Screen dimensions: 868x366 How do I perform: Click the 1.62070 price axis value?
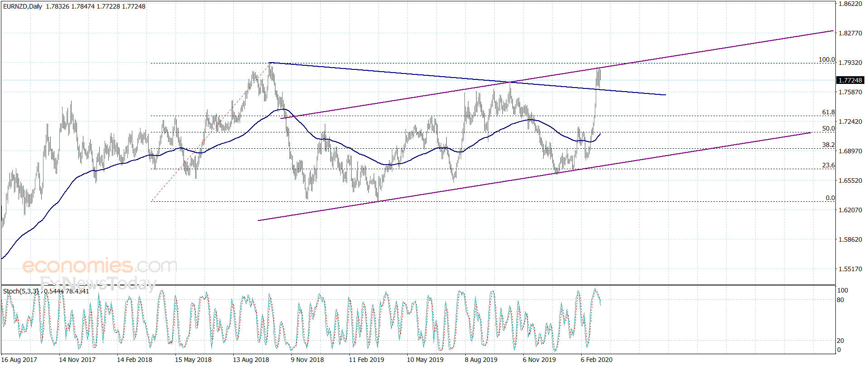(x=850, y=210)
